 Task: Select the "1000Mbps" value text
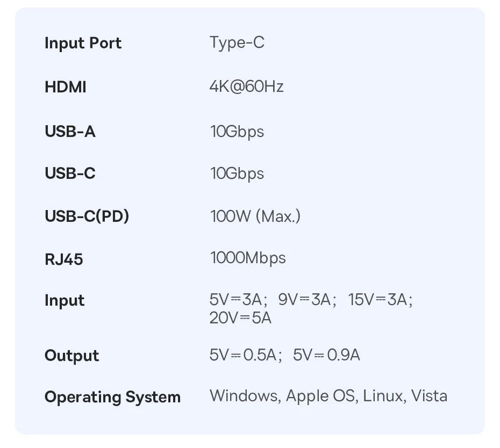click(x=247, y=258)
